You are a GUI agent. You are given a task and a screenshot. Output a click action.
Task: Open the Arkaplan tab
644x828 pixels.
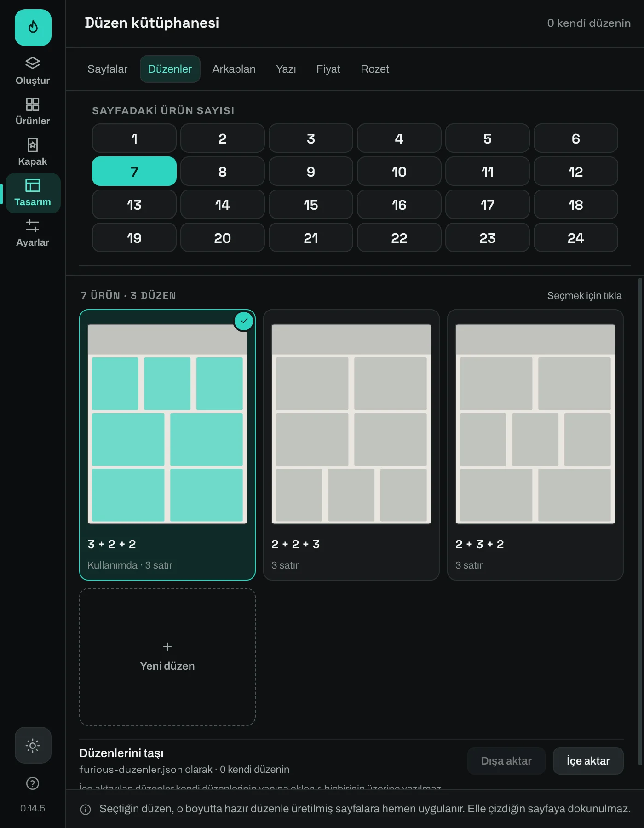click(x=234, y=69)
